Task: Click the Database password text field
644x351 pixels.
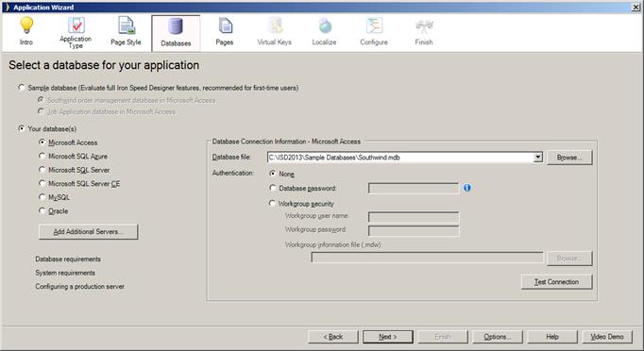Action: [x=414, y=188]
